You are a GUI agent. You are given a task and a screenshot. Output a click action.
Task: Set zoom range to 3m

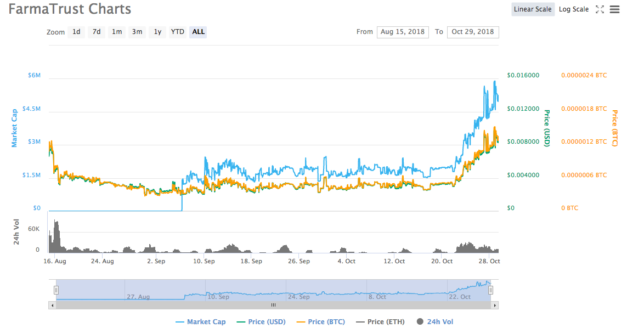coord(137,32)
